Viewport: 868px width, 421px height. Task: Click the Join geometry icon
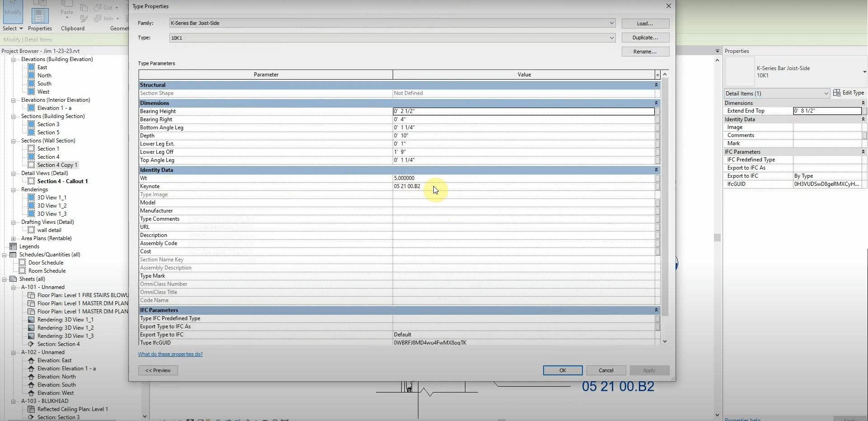coord(98,18)
